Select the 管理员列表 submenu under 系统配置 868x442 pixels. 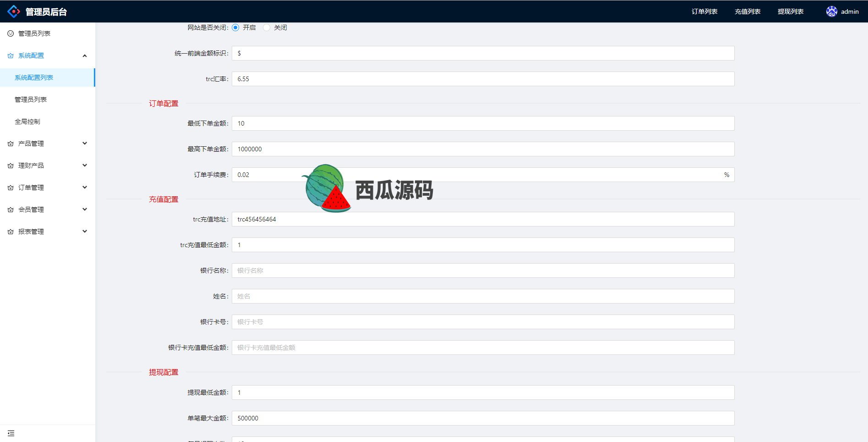(x=48, y=99)
